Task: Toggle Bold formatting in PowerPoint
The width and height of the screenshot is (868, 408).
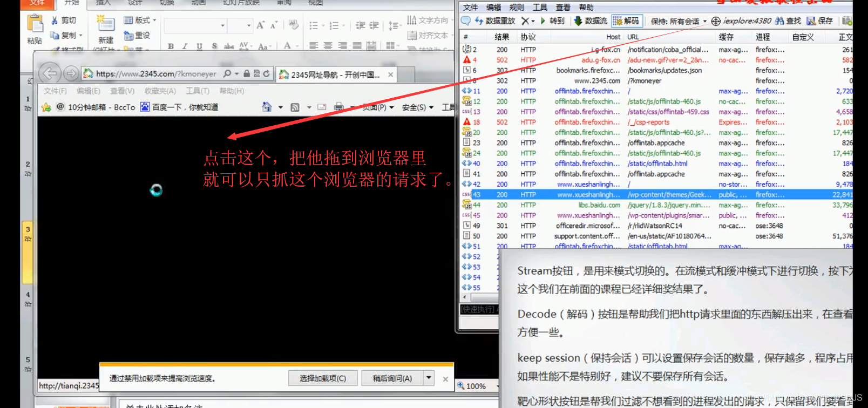Action: tap(171, 46)
